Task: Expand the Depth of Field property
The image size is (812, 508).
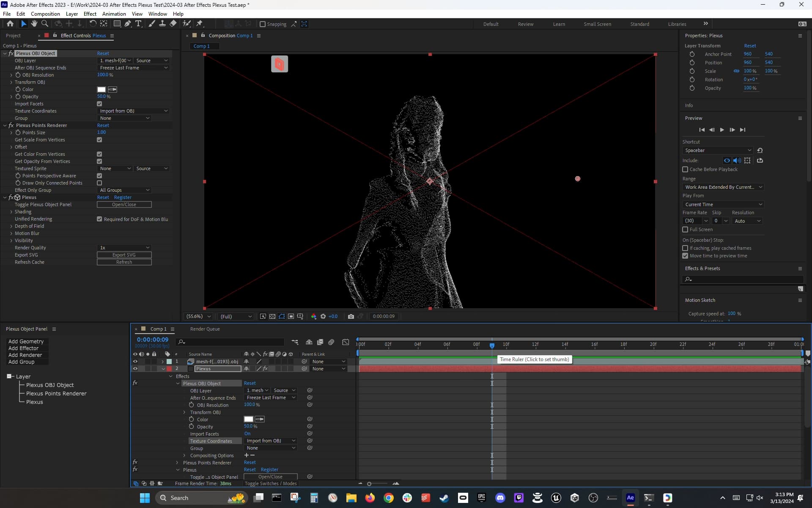Action: tap(11, 226)
